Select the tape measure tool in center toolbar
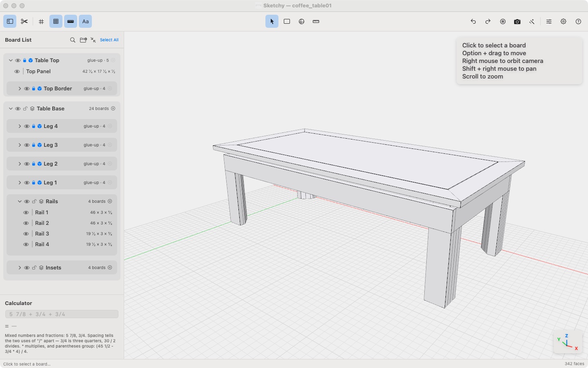The height and width of the screenshot is (368, 588). pyautogui.click(x=316, y=21)
